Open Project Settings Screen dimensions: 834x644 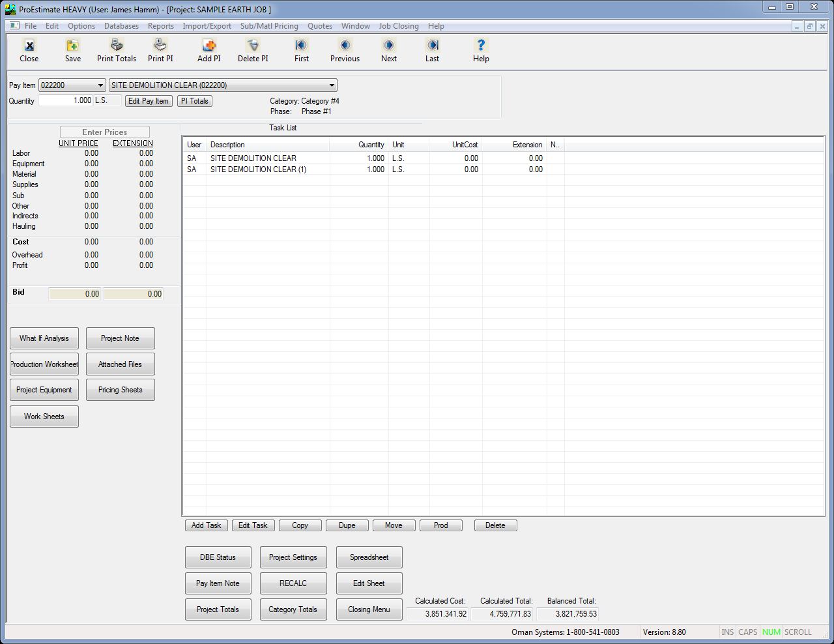coord(293,557)
